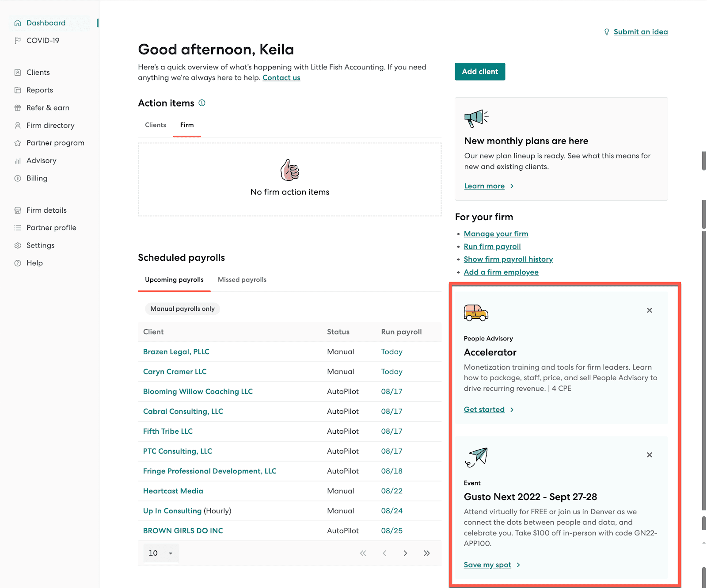This screenshot has width=707, height=588.
Task: Dismiss the Gusto Next 2022 event card
Action: [x=650, y=455]
